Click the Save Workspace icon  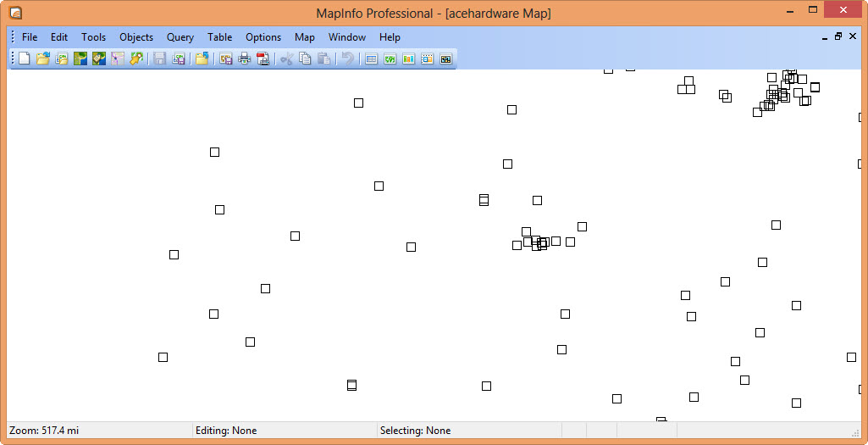(178, 58)
